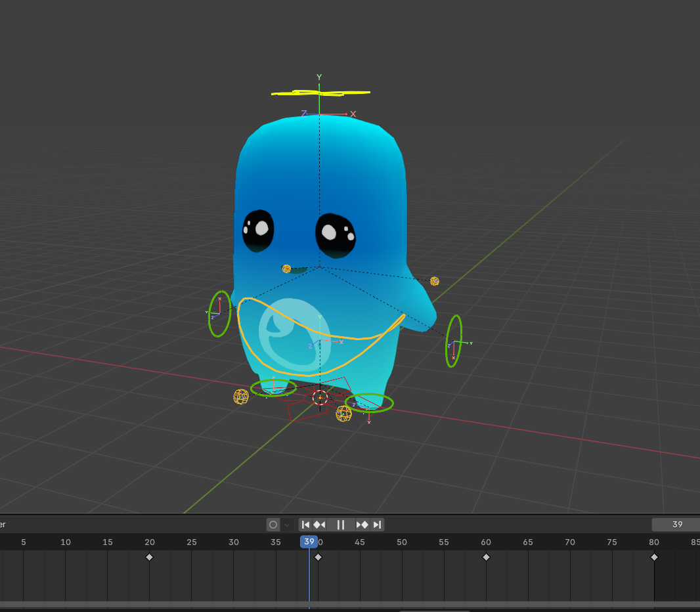Select the green hand ring beside the belly swirl
Viewport: 700px width, 612px height.
click(219, 314)
